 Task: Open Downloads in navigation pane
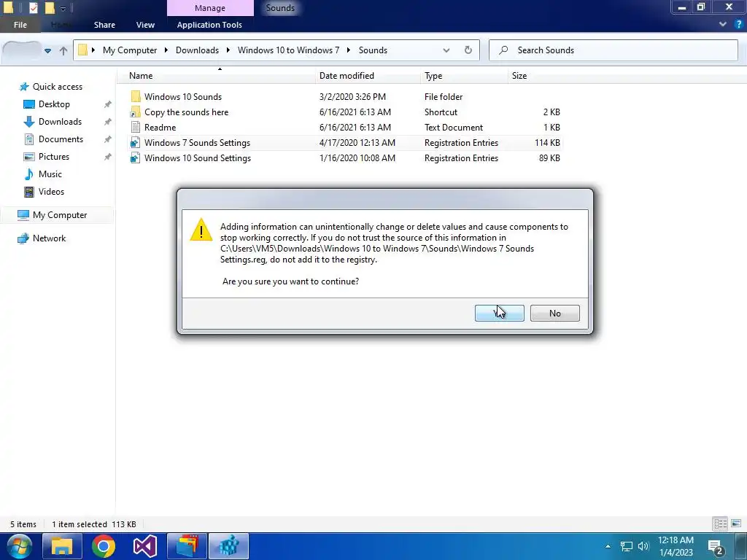click(60, 122)
